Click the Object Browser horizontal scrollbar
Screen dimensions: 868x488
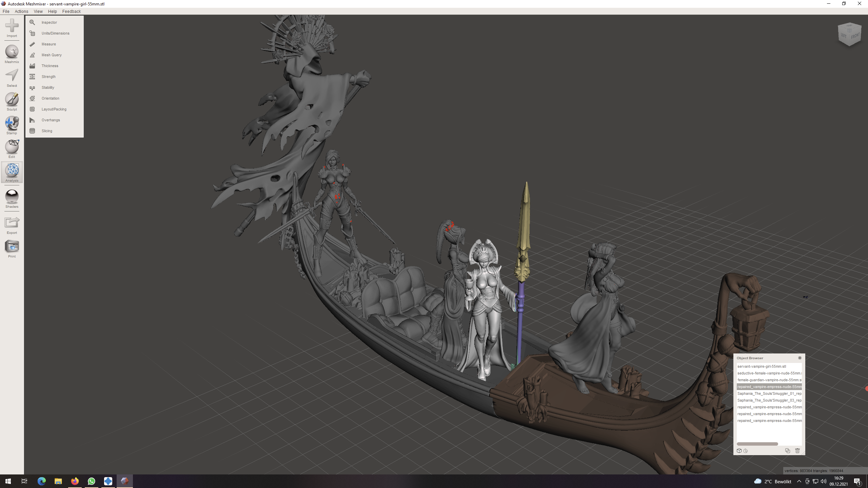point(757,444)
